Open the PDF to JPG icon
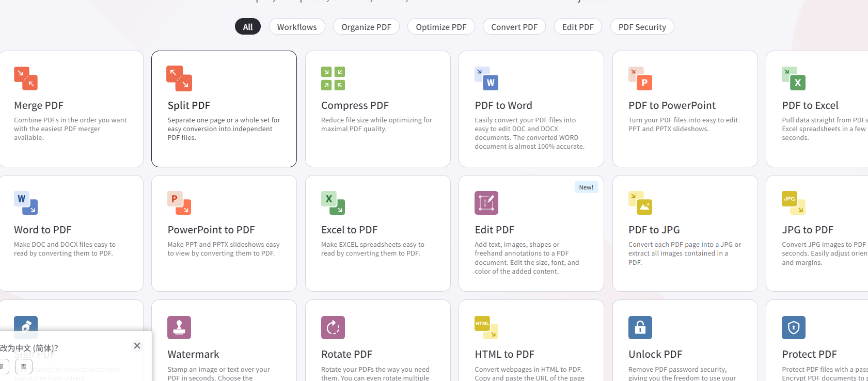Image resolution: width=868 pixels, height=381 pixels. click(x=640, y=203)
